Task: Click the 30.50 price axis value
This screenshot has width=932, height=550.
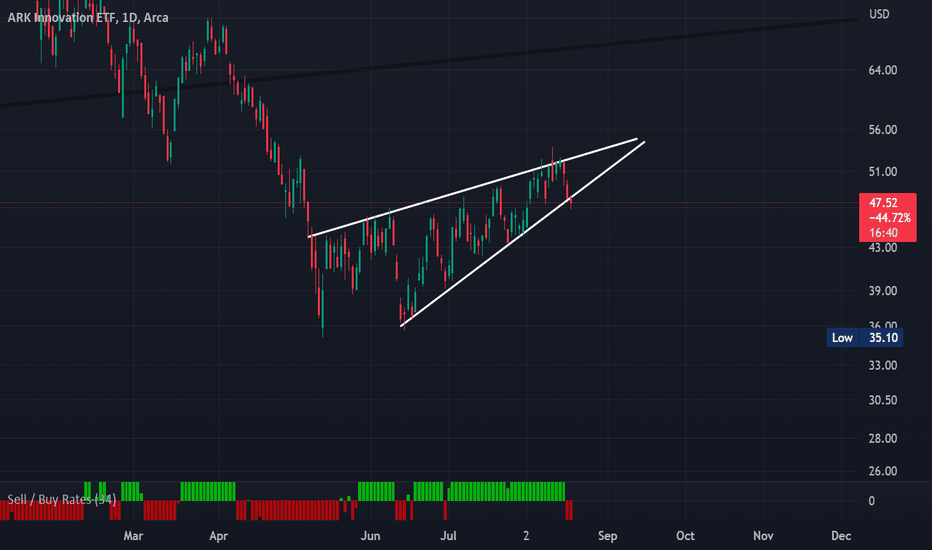Action: tap(883, 400)
